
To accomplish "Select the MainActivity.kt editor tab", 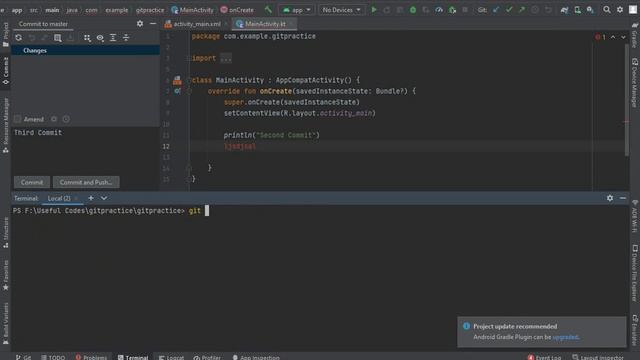I will pyautogui.click(x=265, y=24).
